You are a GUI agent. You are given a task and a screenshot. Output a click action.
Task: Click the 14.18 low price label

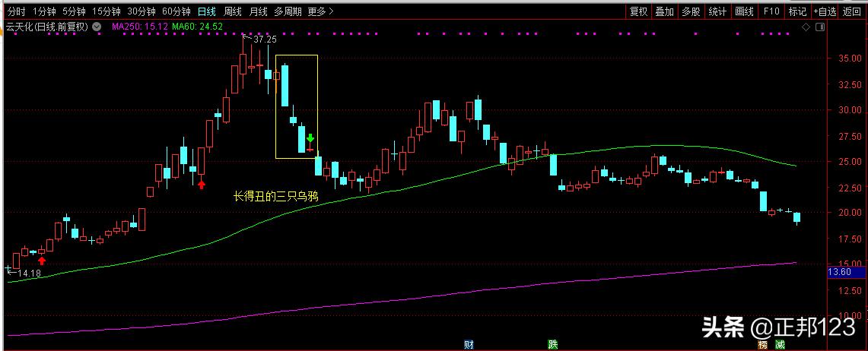pyautogui.click(x=30, y=273)
